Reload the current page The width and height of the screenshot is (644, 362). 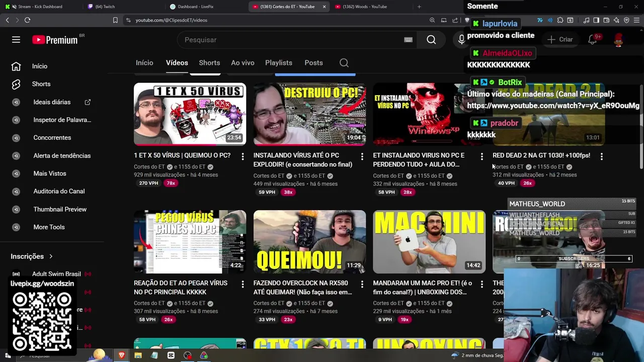[x=27, y=20]
